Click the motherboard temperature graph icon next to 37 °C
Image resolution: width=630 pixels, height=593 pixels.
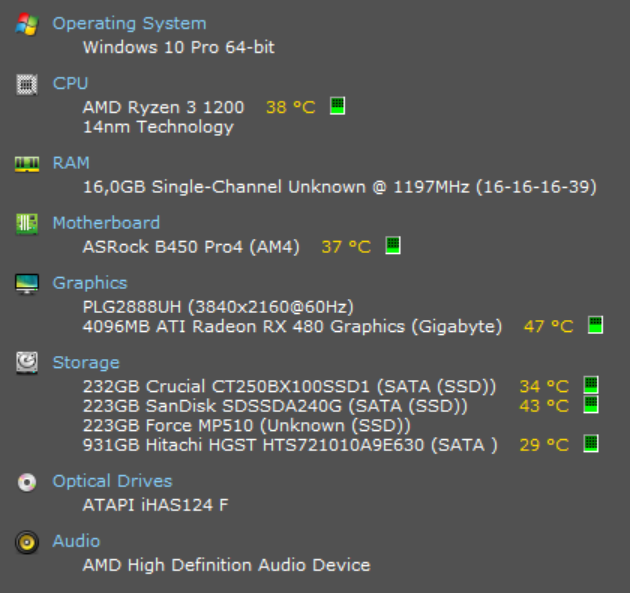393,245
